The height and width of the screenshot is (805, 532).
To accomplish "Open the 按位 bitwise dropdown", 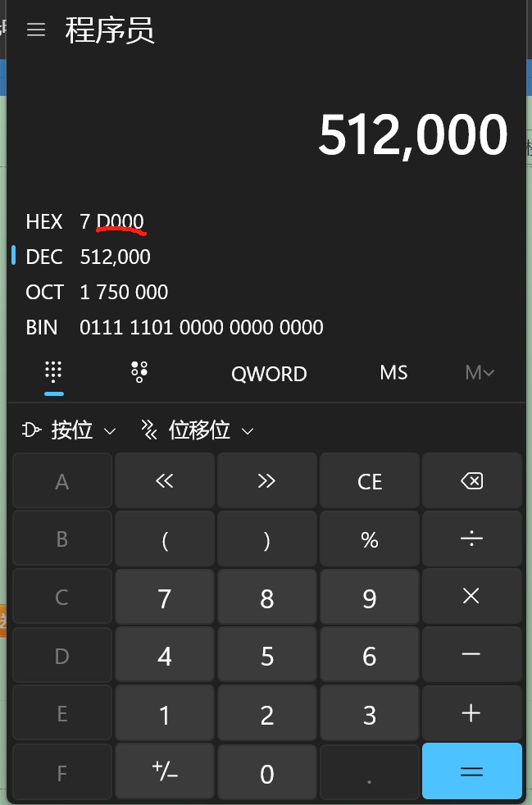I will (70, 430).
